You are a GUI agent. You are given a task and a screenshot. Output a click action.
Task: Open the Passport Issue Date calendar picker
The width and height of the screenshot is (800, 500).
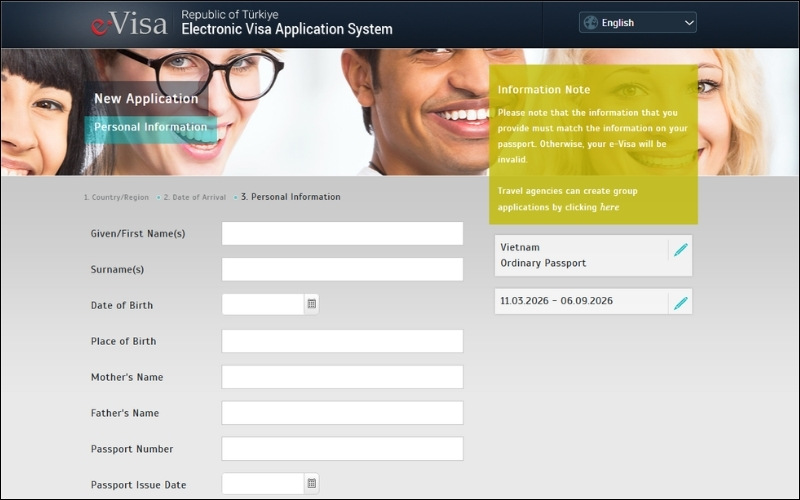coord(311,484)
